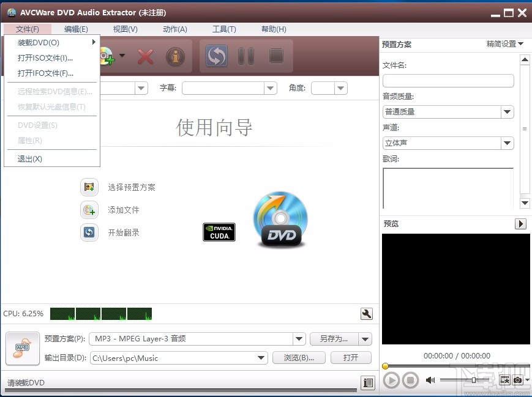Image resolution: width=532 pixels, height=397 pixels.
Task: Click the stop icon on the toolbar
Action: point(275,56)
